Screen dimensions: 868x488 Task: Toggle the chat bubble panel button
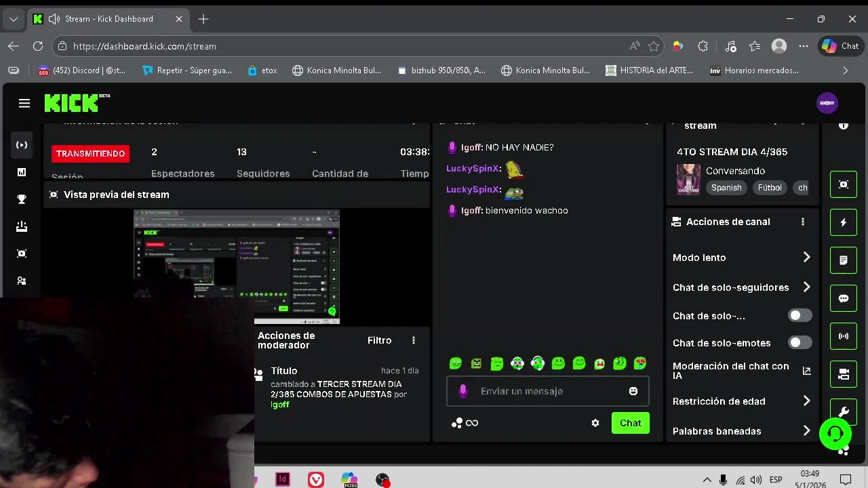[844, 298]
